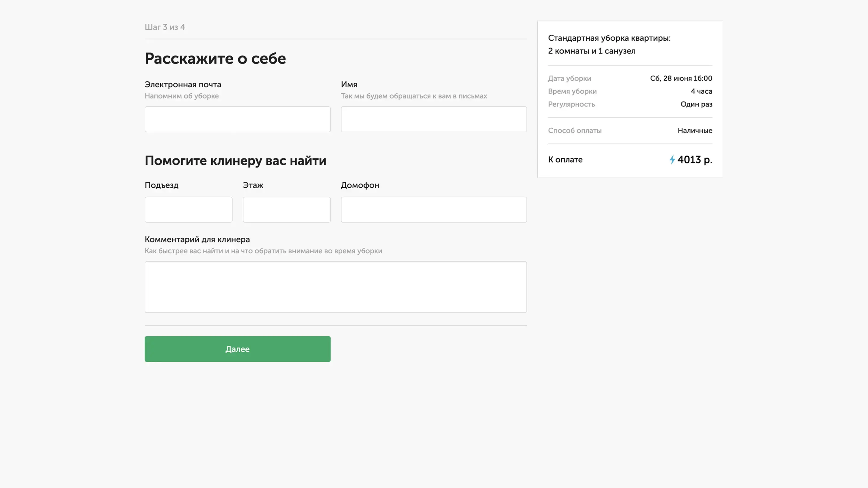Click the 'Шаг 3 из 4' step indicator

(x=165, y=27)
